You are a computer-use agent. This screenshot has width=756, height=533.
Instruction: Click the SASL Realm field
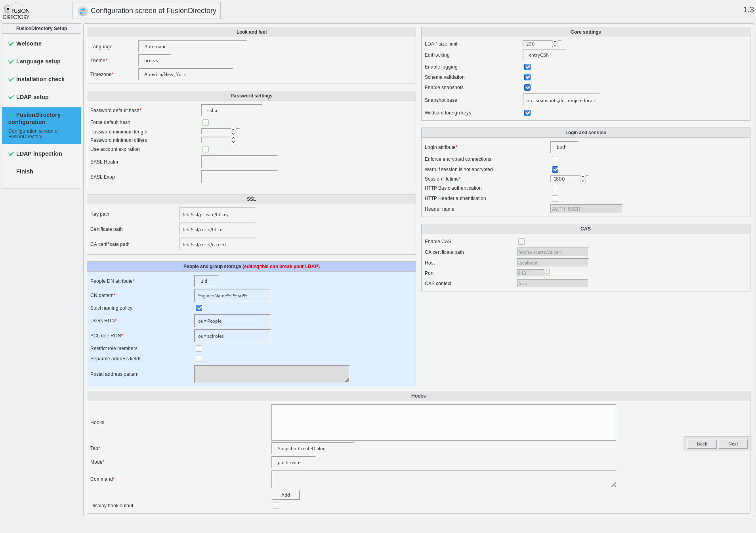(x=239, y=162)
